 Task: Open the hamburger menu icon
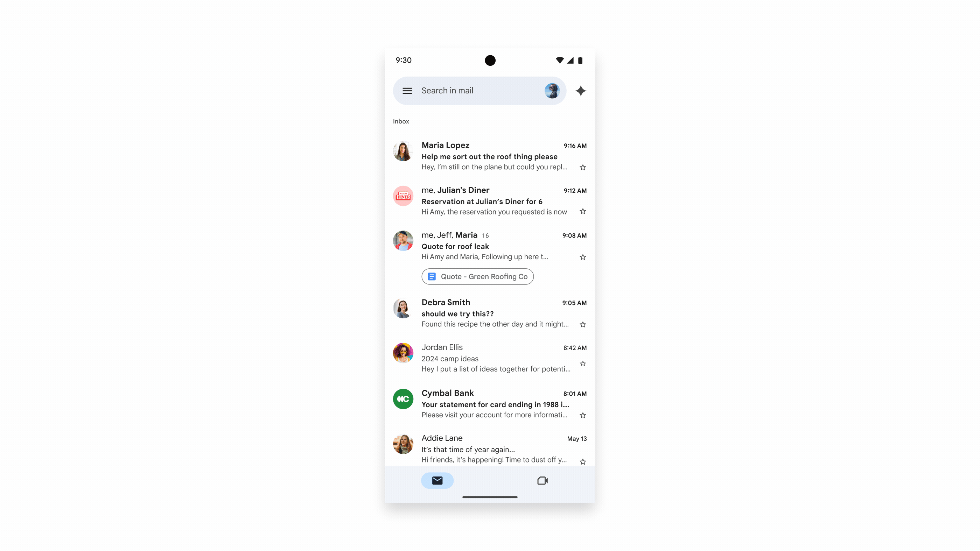[x=407, y=90]
